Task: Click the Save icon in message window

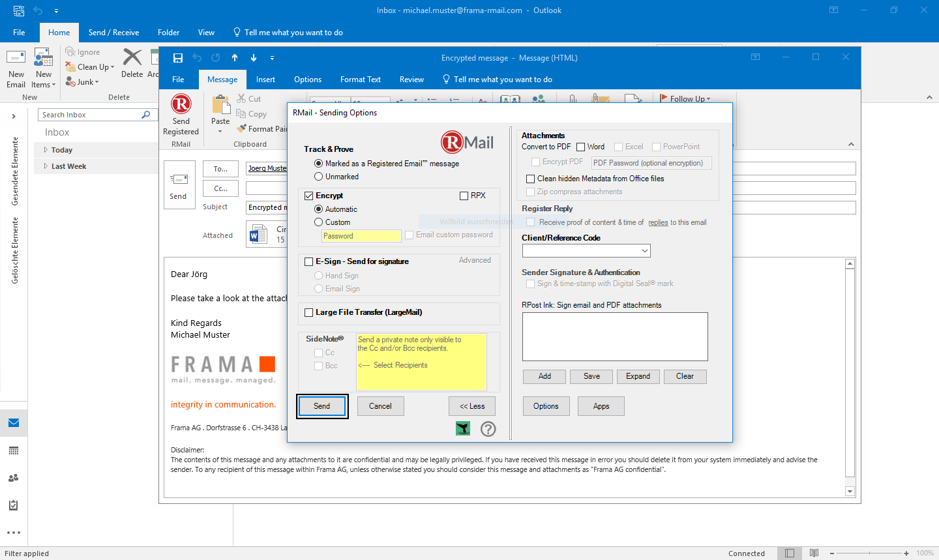Action: pos(178,58)
